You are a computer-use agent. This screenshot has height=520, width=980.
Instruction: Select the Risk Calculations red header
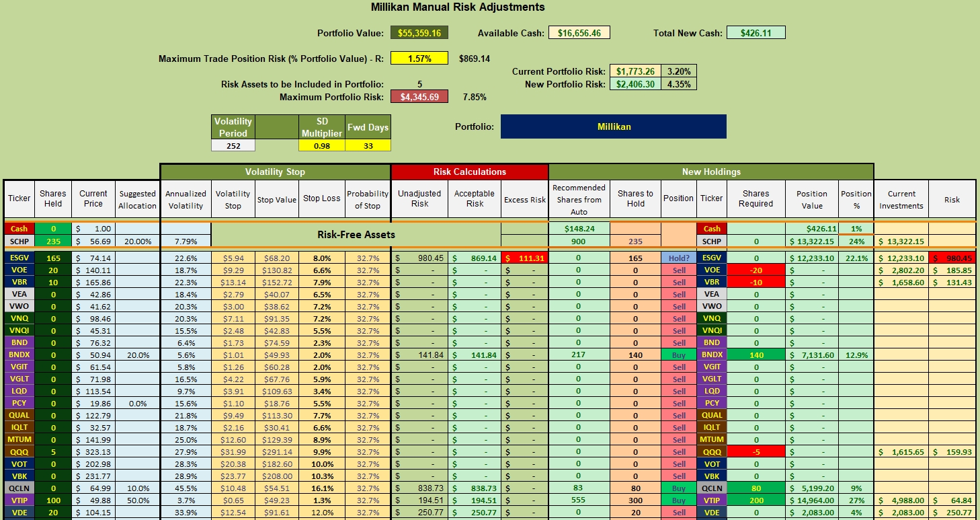click(x=470, y=172)
